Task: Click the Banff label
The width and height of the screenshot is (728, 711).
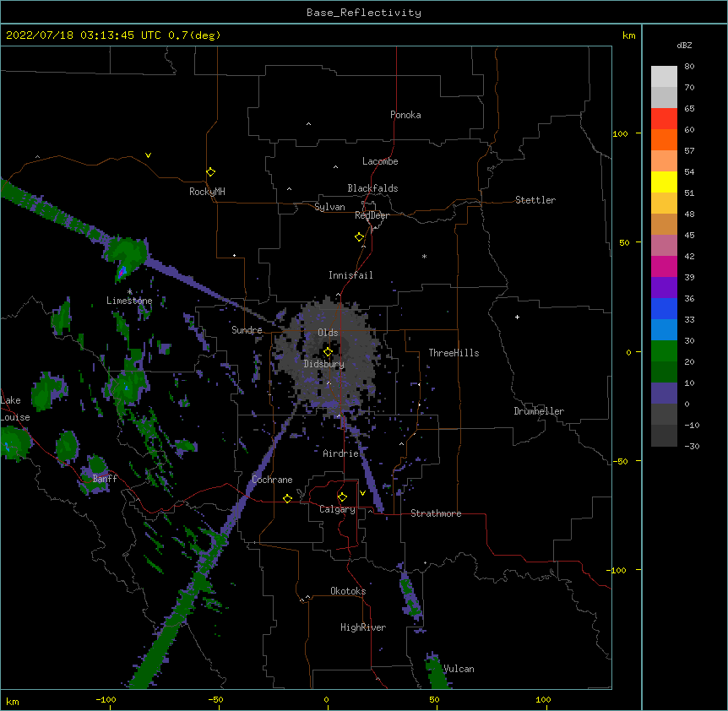Action: click(105, 479)
